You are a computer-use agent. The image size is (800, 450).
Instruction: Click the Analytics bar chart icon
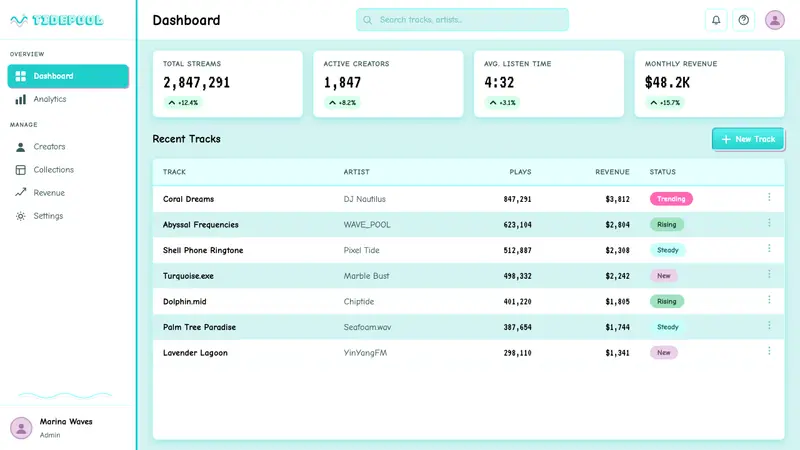(x=20, y=99)
